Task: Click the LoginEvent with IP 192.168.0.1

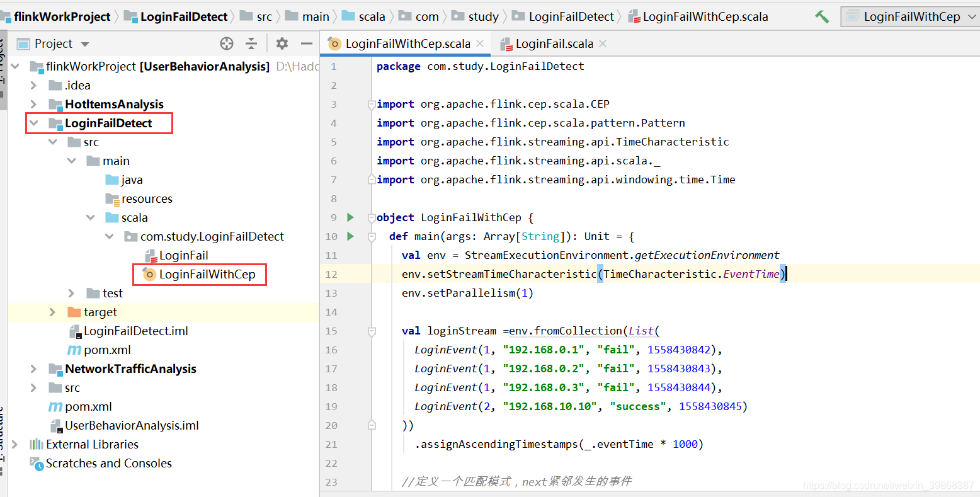Action: click(568, 350)
